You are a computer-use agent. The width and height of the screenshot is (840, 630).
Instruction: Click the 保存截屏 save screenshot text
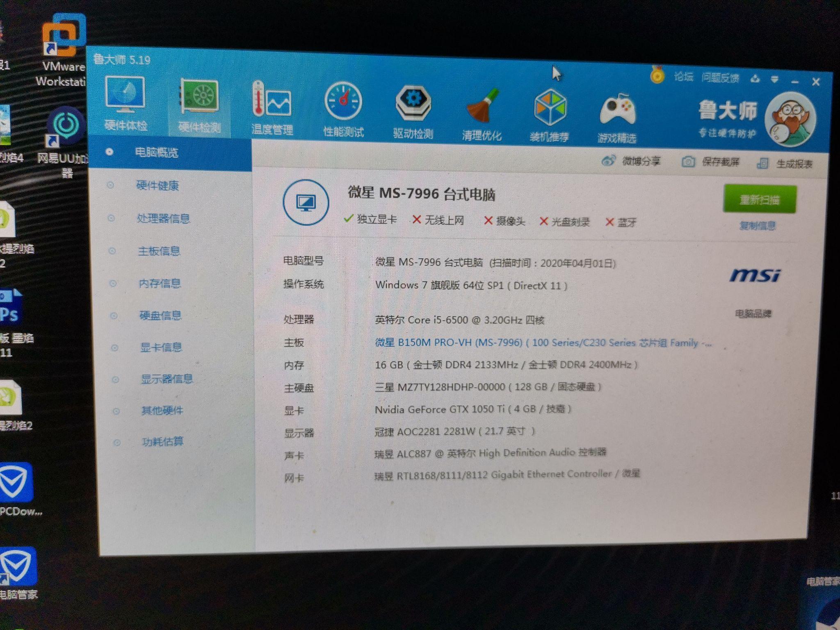pyautogui.click(x=721, y=162)
